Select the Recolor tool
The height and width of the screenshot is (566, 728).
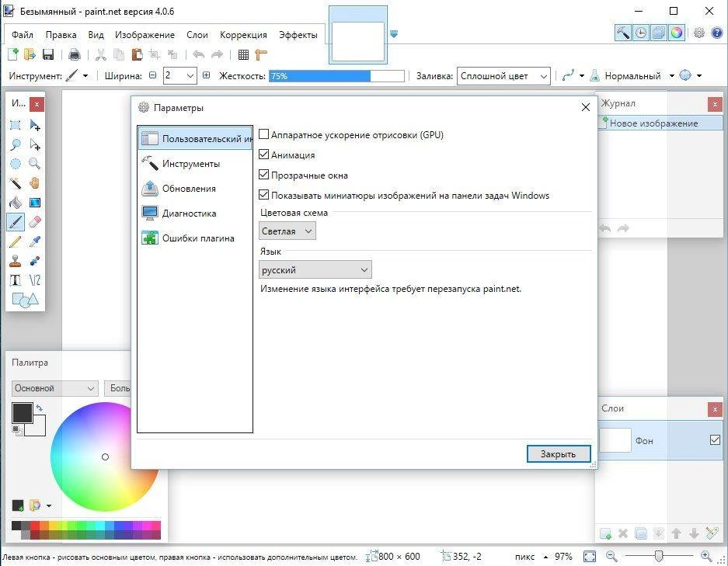click(x=35, y=261)
